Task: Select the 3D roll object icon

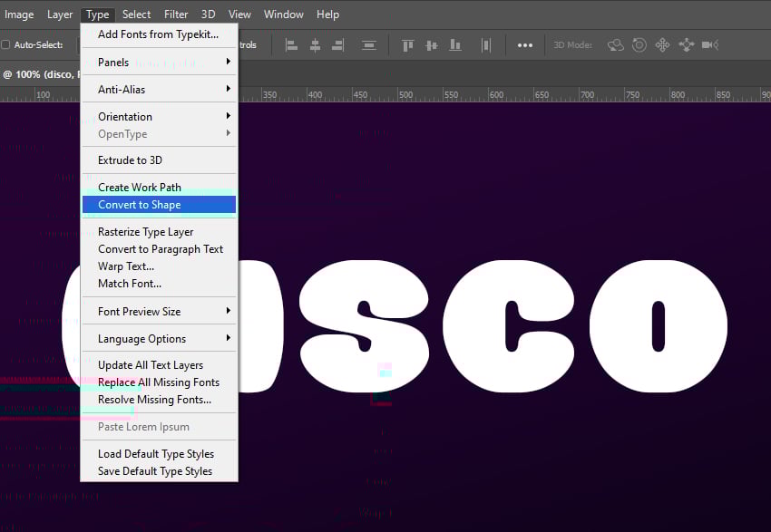Action: click(x=639, y=45)
